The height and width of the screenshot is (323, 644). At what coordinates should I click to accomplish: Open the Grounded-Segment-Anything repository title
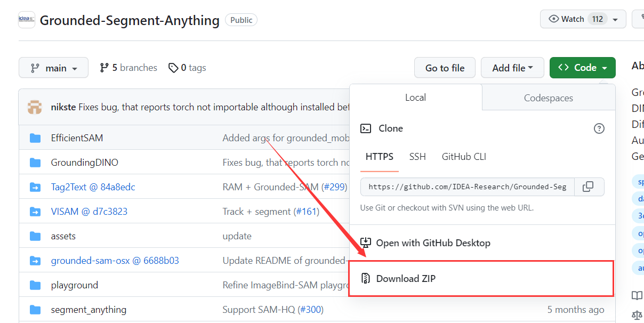pos(130,20)
